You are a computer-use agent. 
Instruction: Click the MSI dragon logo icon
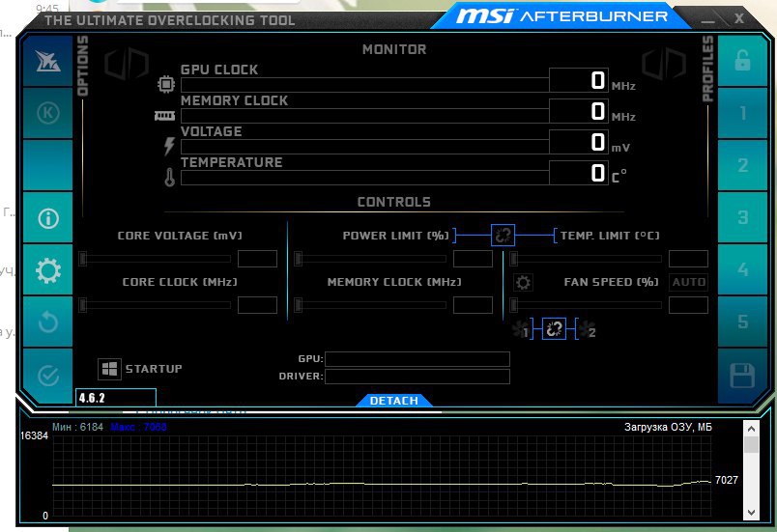click(x=47, y=62)
